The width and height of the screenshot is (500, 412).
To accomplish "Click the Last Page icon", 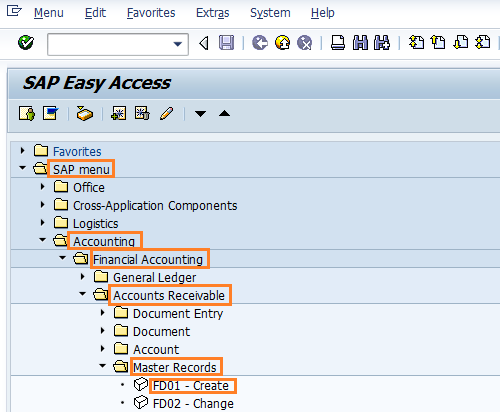I will (x=483, y=43).
